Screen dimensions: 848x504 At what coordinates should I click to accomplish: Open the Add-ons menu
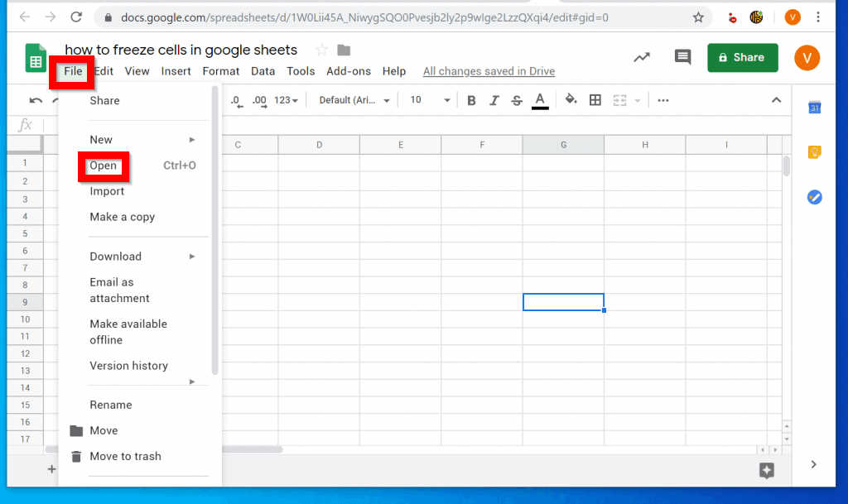tap(349, 71)
